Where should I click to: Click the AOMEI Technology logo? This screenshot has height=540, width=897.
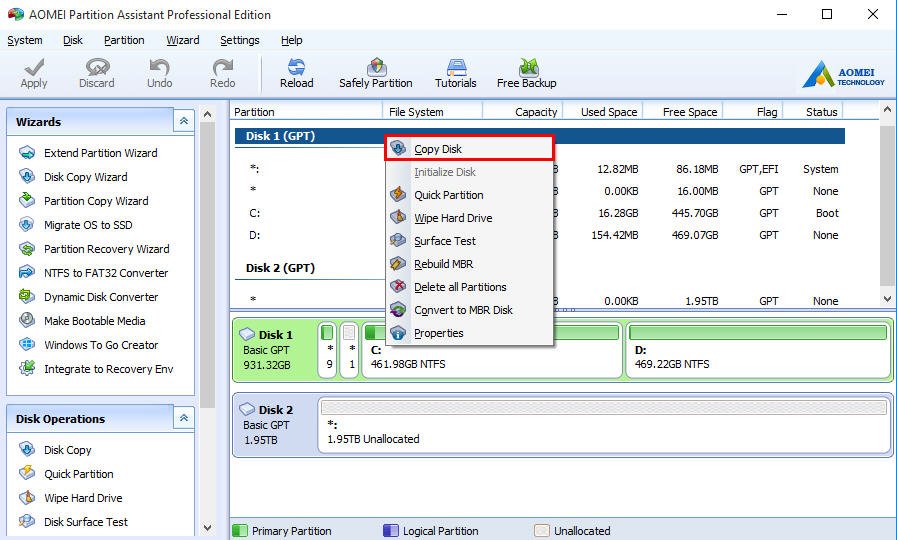point(843,74)
